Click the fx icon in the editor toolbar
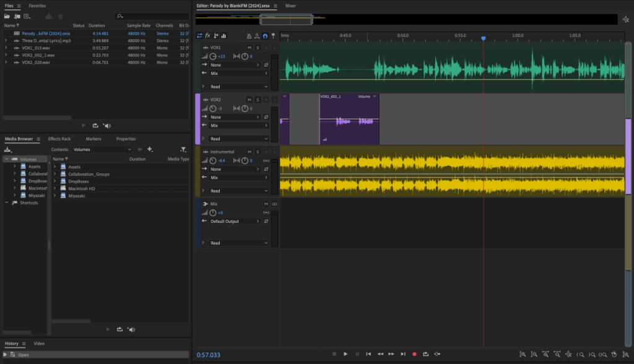 click(x=207, y=36)
